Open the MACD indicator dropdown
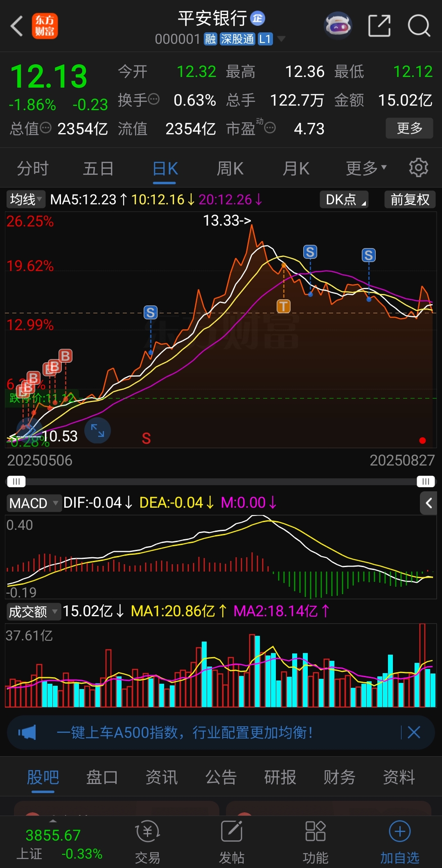 34,503
